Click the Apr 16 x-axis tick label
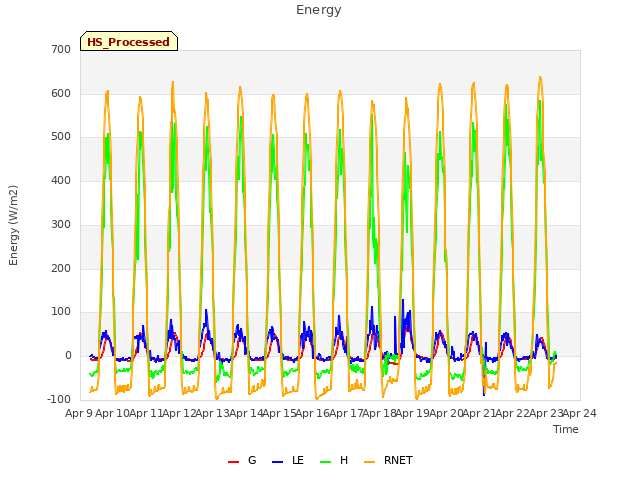This screenshot has height=480, width=640. (x=312, y=413)
